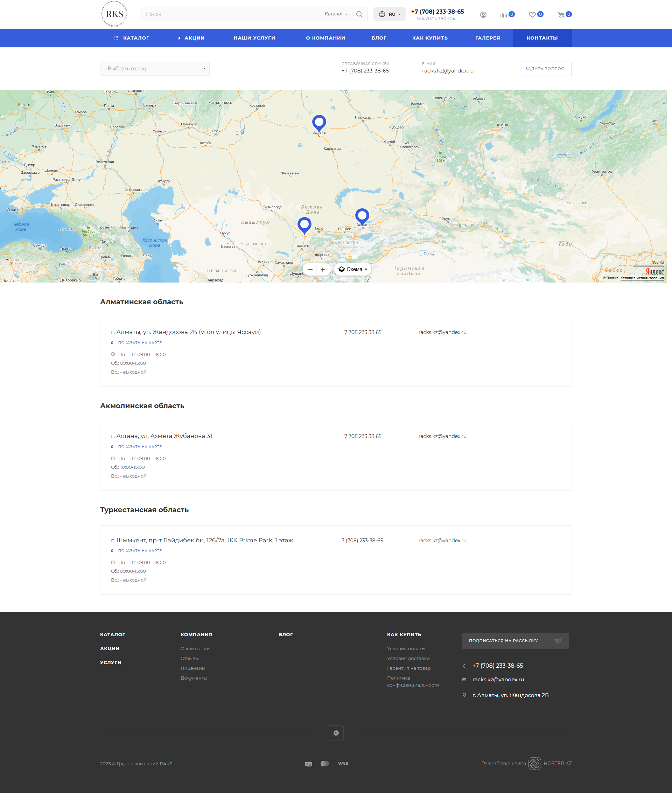Open the user account icon
Viewport: 672px width, 793px height.
click(483, 14)
